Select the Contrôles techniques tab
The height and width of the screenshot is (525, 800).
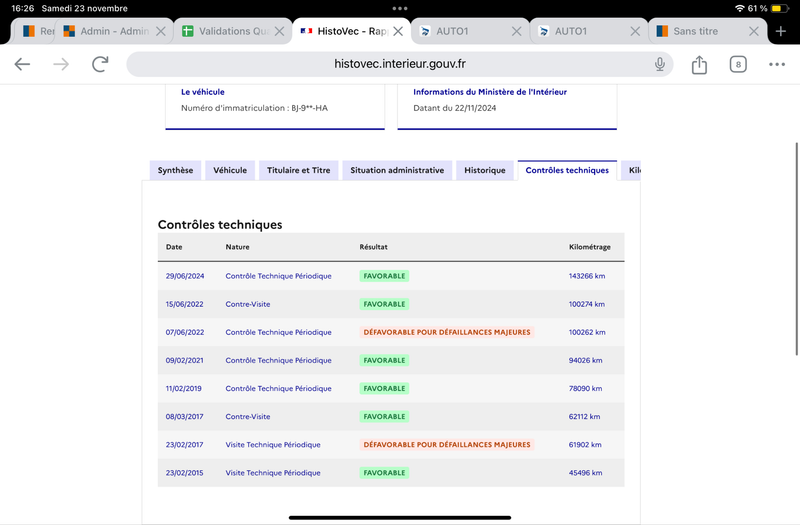(x=567, y=170)
